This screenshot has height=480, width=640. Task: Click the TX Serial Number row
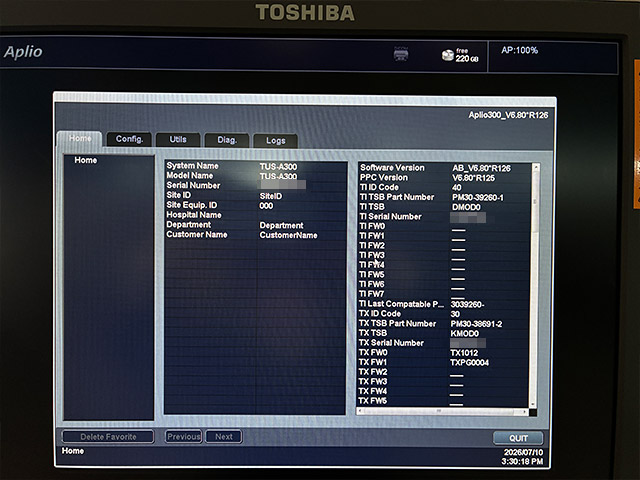(444, 343)
